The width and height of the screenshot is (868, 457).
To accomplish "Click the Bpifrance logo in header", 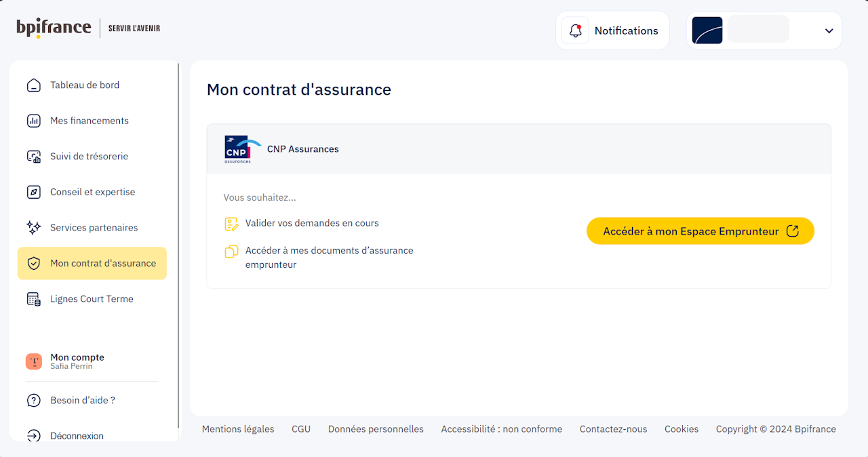I will coord(54,28).
